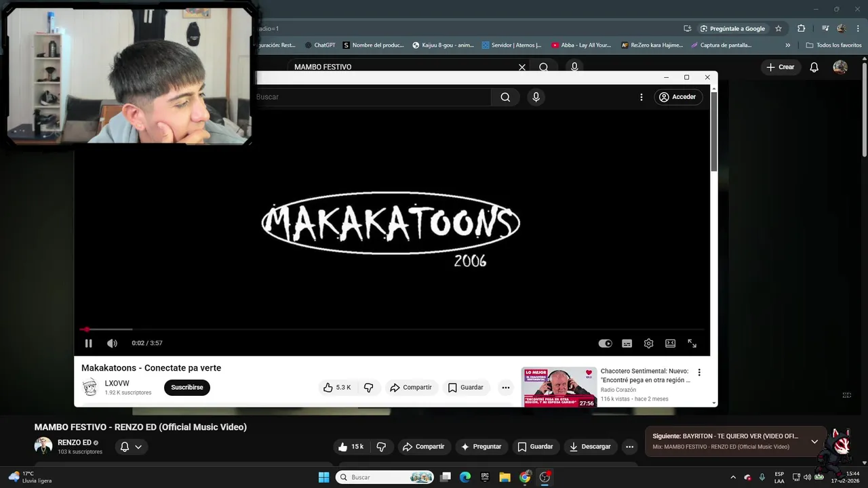Share the Makakatoons video via Compartir
The height and width of the screenshot is (488, 868).
point(411,388)
